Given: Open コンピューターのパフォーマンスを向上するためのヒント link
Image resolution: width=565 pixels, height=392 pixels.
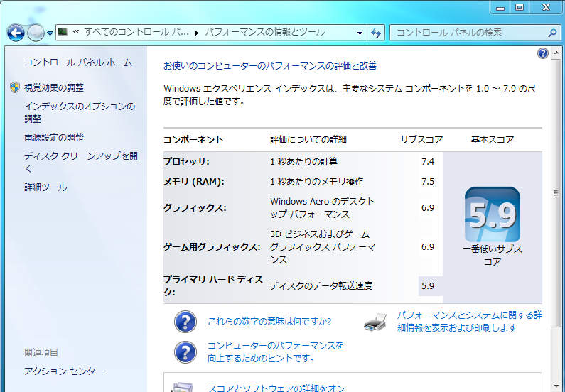Looking at the screenshot, I should [x=275, y=352].
